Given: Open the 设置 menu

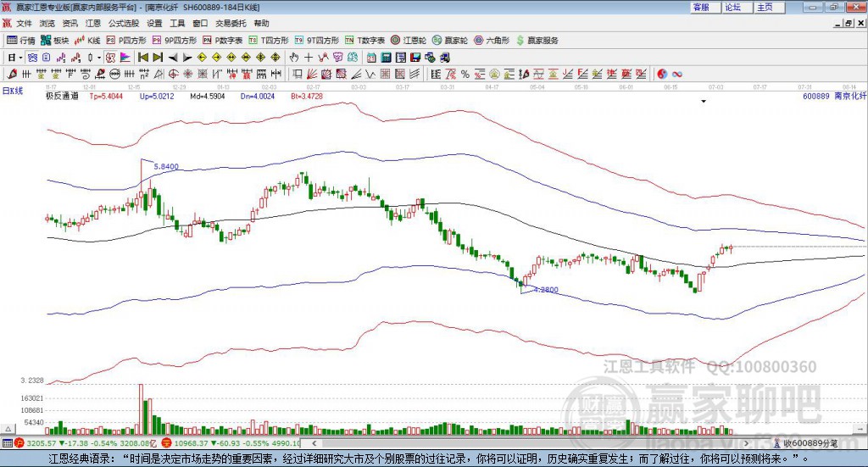Looking at the screenshot, I should (x=154, y=23).
